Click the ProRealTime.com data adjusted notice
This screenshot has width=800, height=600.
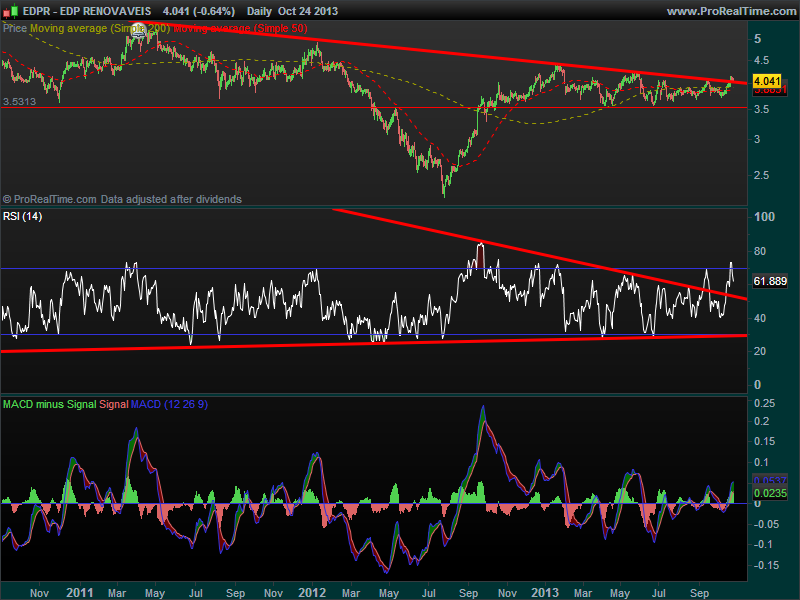[122, 199]
